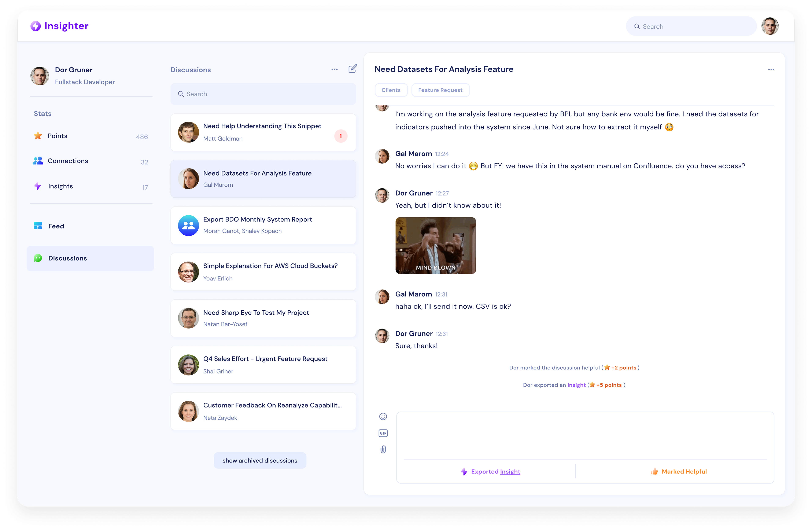This screenshot has height=530, width=812.
Task: Compose new discussion with pencil icon
Action: [353, 69]
